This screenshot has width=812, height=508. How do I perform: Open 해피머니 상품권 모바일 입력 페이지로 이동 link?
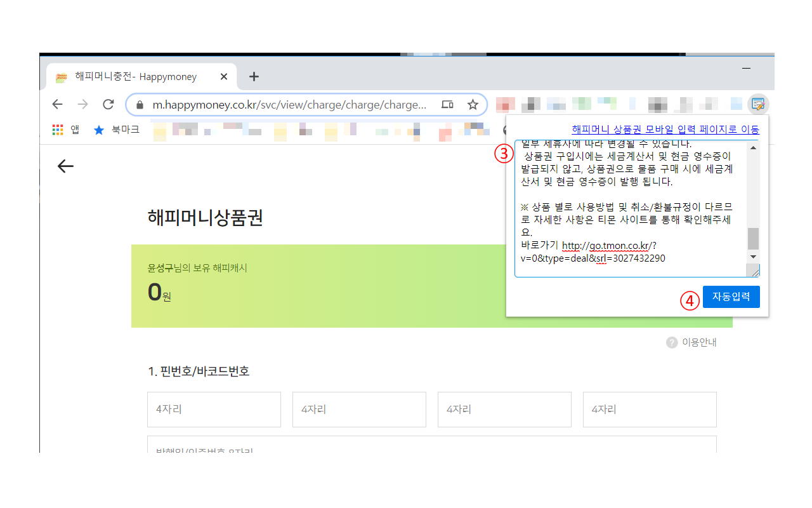click(x=665, y=129)
